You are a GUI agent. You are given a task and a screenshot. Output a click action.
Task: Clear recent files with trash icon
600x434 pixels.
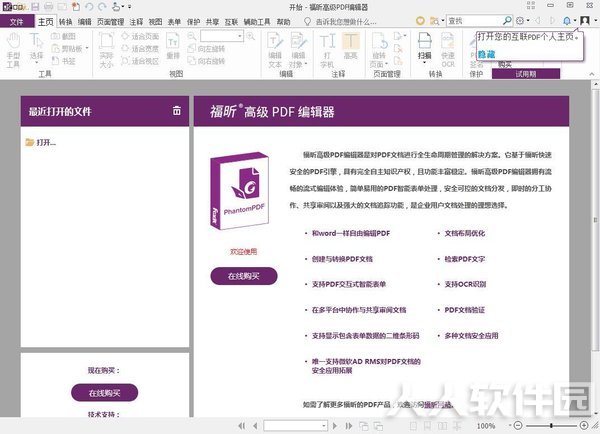176,111
